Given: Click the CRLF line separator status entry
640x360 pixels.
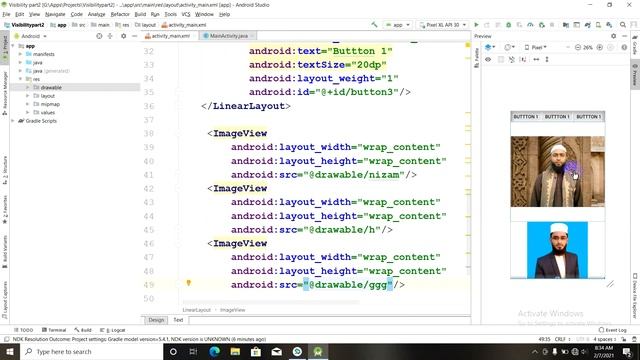Looking at the screenshot, I should 562,339.
